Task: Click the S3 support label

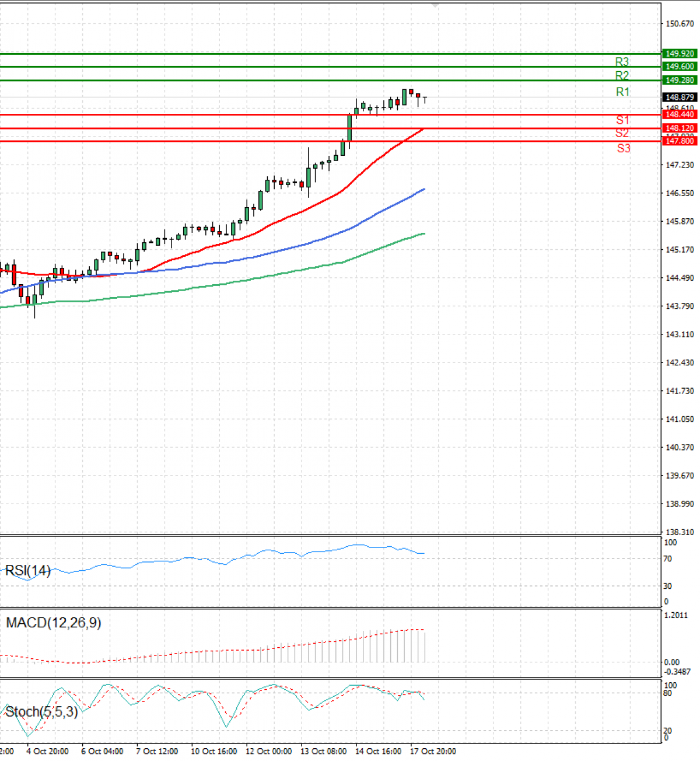Action: (x=624, y=148)
